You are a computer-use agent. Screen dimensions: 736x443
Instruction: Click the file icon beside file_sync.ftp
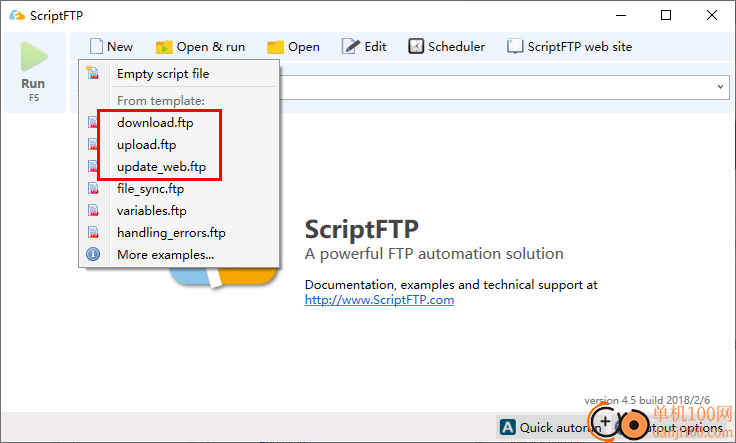[93, 189]
